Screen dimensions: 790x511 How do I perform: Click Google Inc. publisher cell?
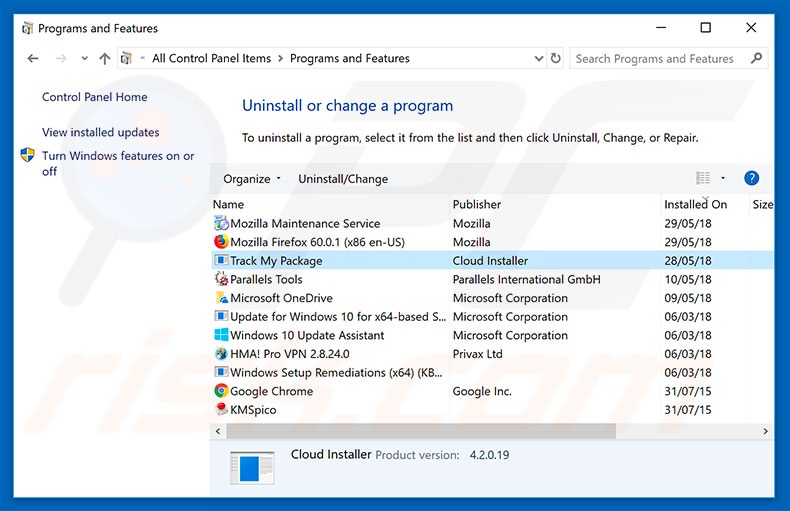482,391
